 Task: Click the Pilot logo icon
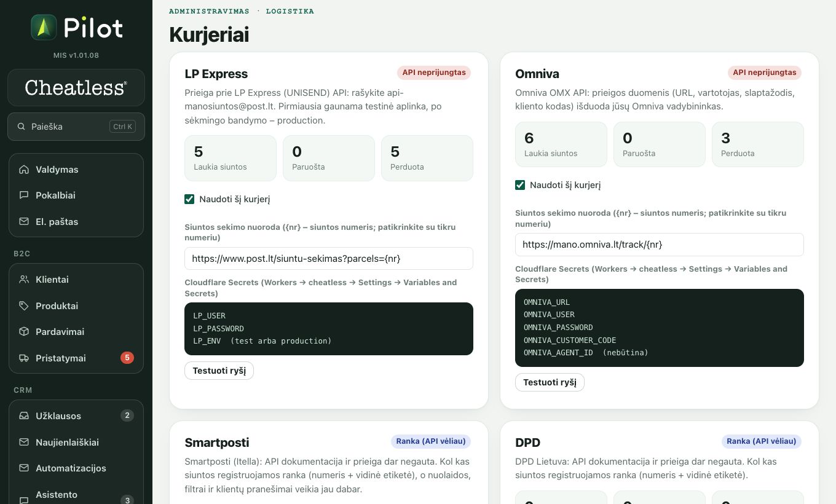pyautogui.click(x=44, y=28)
